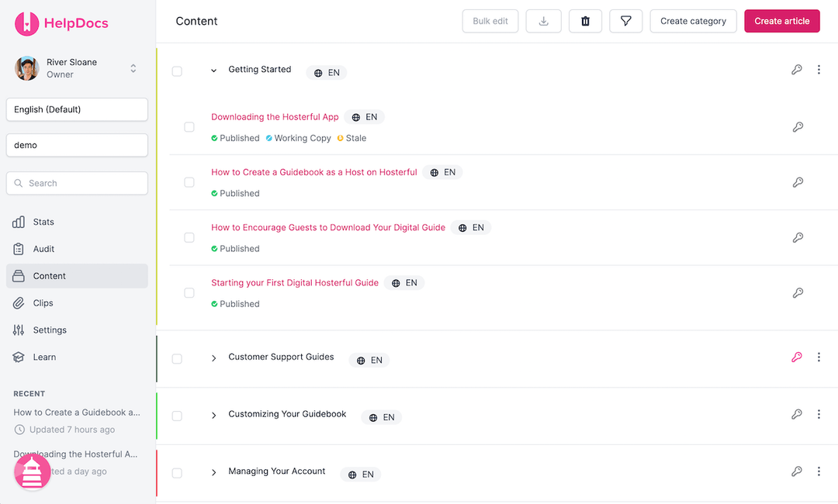This screenshot has width=838, height=504.
Task: Open the English (Default) language dropdown
Action: click(x=76, y=109)
